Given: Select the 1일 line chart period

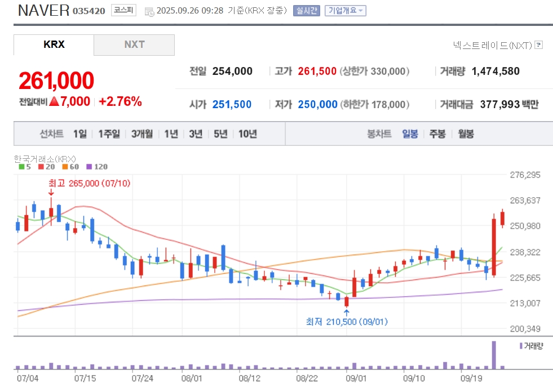Looking at the screenshot, I should click(x=79, y=134).
